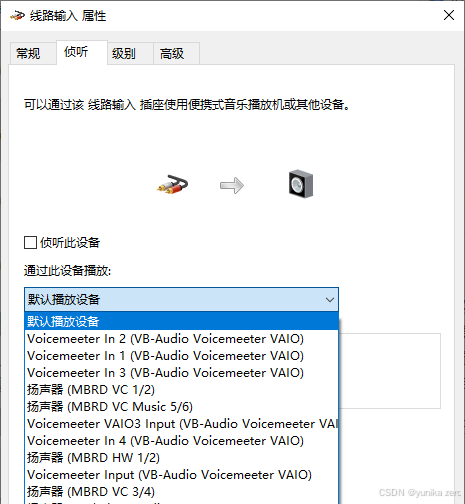Choose Voicemeeter In 2 playback device
The height and width of the screenshot is (504, 465).
pyautogui.click(x=182, y=339)
